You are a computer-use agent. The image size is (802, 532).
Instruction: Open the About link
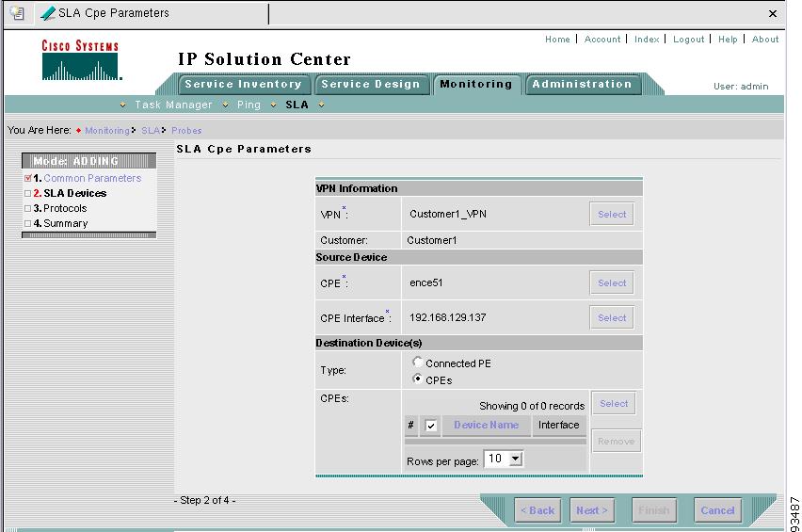pyautogui.click(x=765, y=40)
